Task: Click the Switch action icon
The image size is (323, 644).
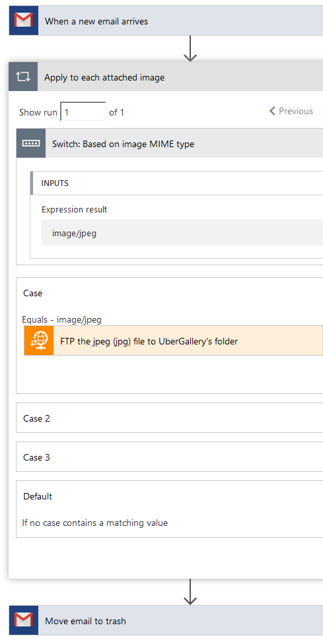Action: coord(31,143)
